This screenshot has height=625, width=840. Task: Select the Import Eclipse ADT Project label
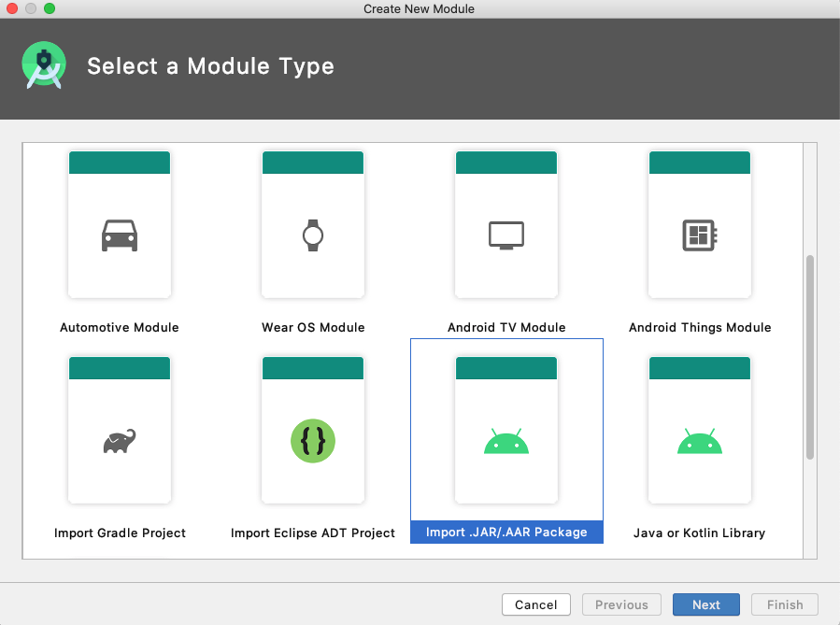tap(313, 533)
